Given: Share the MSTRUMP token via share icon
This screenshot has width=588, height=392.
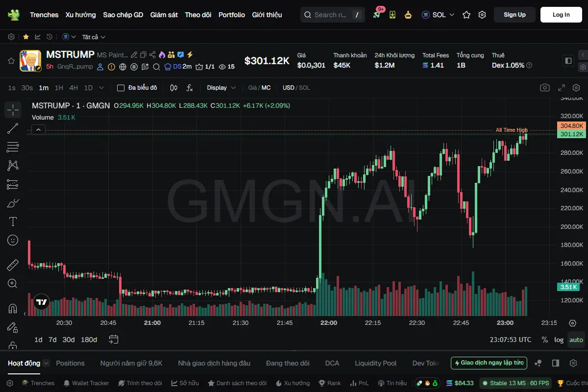Looking at the screenshot, I should [152, 55].
